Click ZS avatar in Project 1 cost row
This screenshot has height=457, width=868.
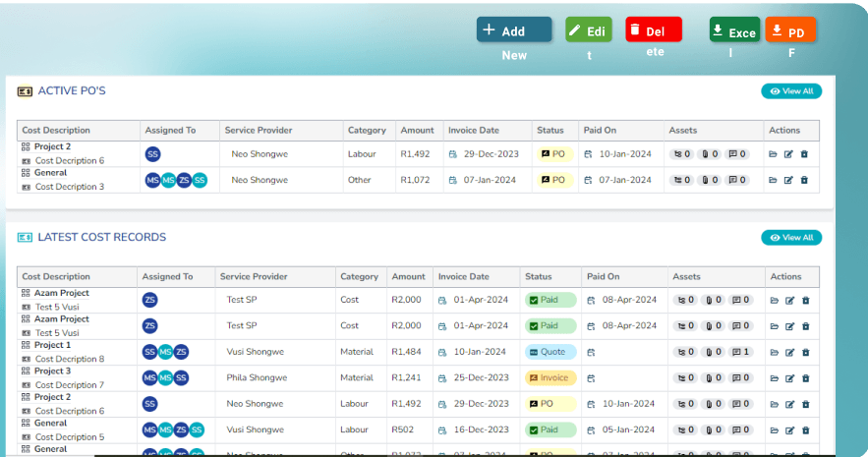click(x=182, y=352)
